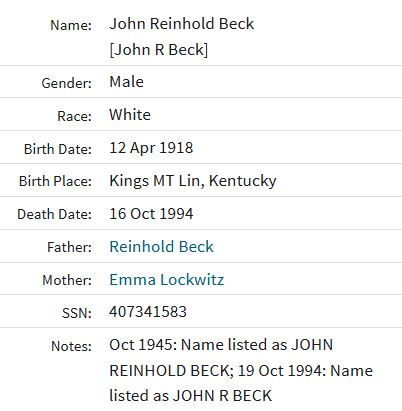Screen dimensions: 402x411
Task: Click the SSN number 407341583
Action: [x=148, y=312]
